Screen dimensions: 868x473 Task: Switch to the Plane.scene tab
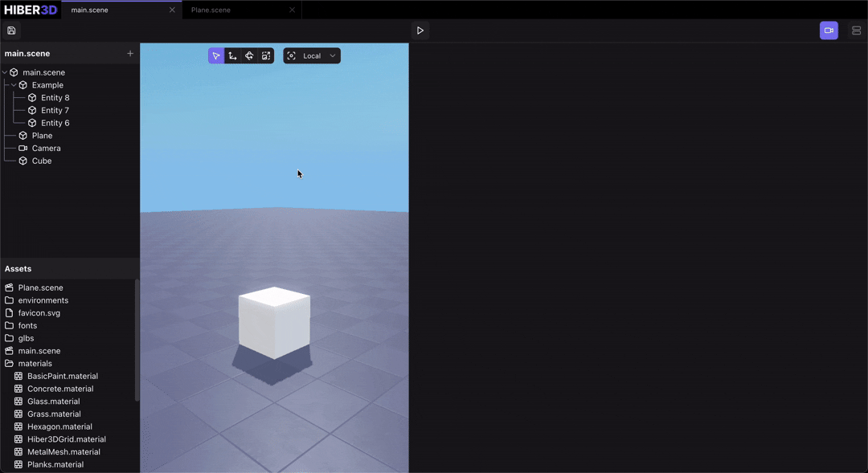(x=209, y=10)
